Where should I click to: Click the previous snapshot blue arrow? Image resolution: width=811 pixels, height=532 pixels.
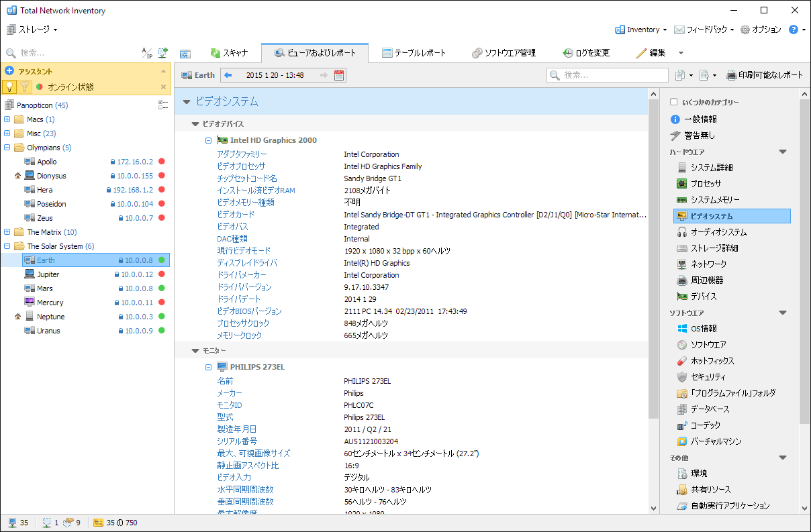pyautogui.click(x=228, y=75)
